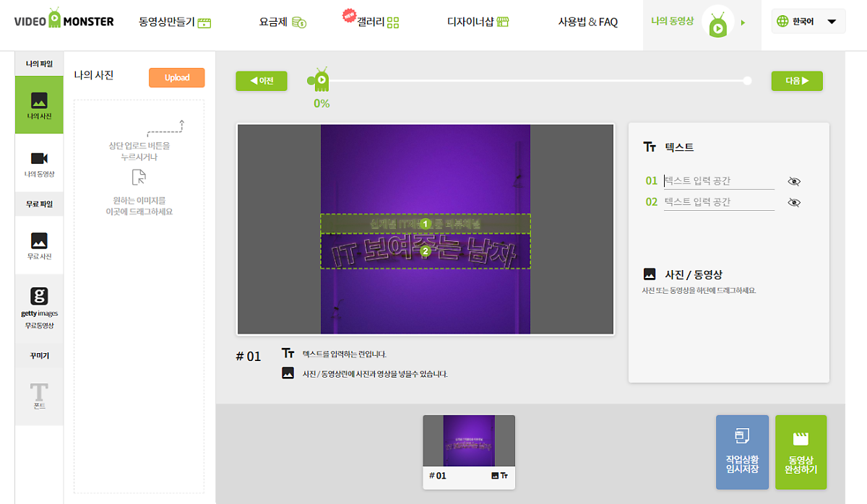Click the 갤러리 grid icon
This screenshot has height=504, width=867.
(x=392, y=22)
